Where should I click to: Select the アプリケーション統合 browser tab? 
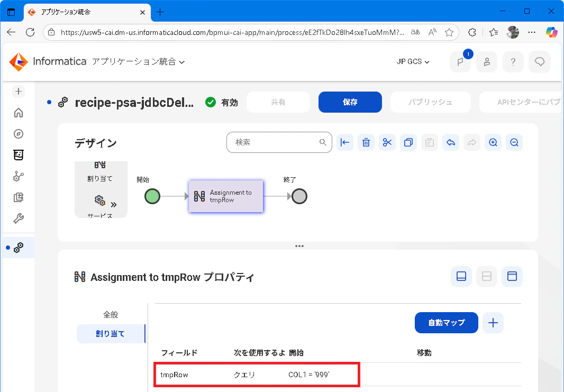coord(87,12)
